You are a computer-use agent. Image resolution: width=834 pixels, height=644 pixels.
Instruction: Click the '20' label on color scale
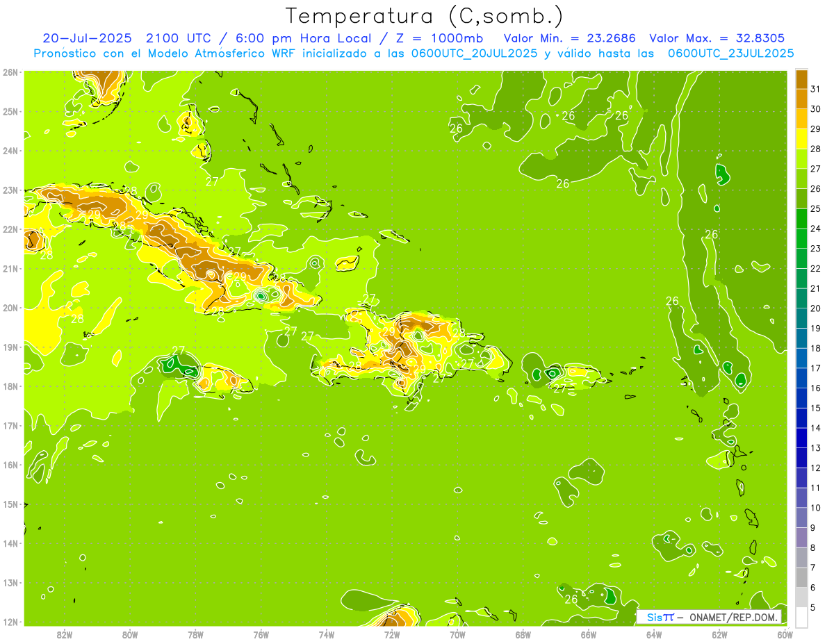coord(815,308)
